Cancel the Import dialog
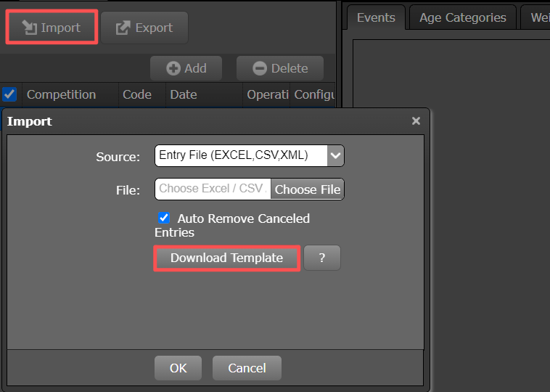 click(x=247, y=368)
